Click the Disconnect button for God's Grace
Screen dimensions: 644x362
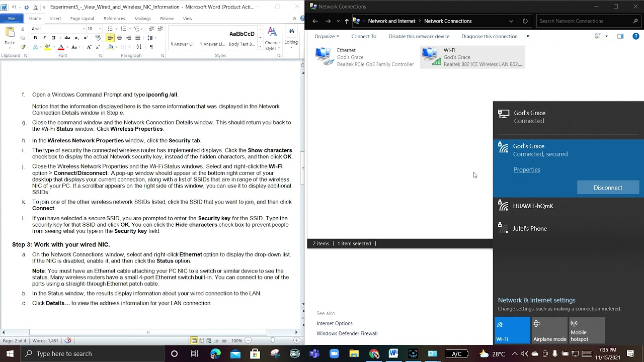click(x=608, y=188)
